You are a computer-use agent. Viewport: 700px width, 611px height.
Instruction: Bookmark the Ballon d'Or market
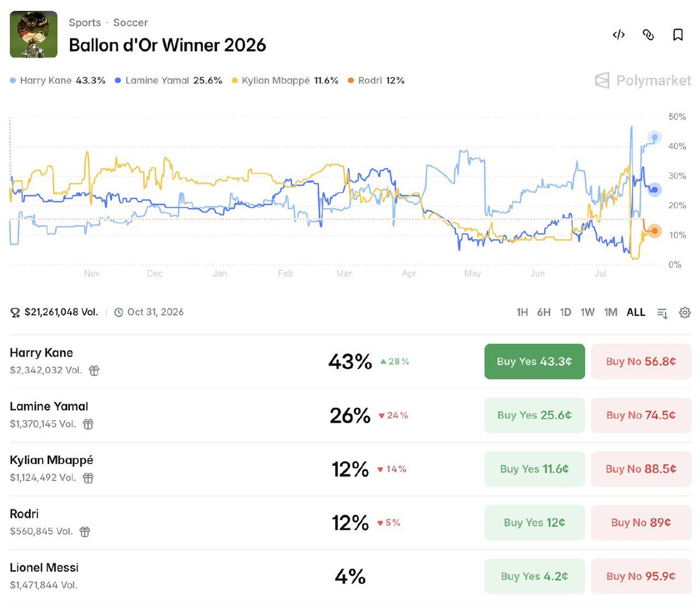pyautogui.click(x=678, y=35)
